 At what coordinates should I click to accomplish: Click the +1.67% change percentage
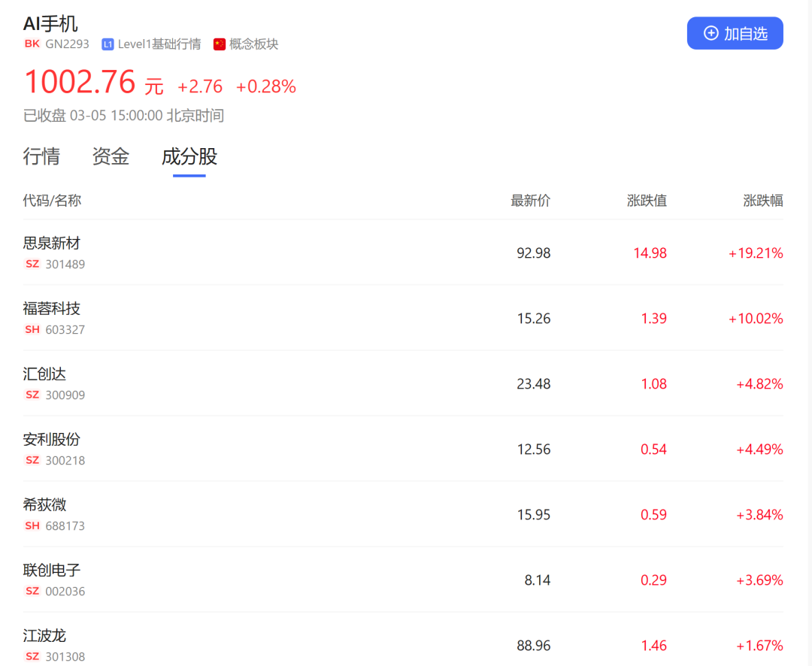tap(759, 645)
